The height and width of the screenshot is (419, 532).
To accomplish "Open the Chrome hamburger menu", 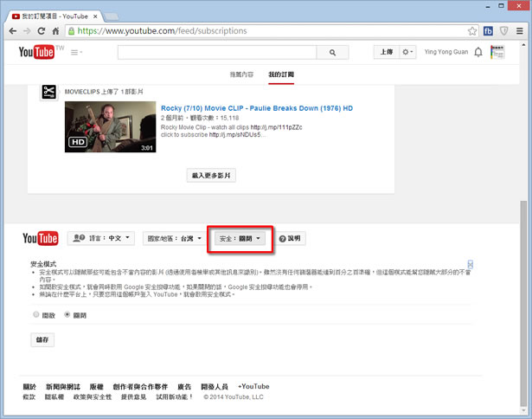I will click(x=520, y=30).
